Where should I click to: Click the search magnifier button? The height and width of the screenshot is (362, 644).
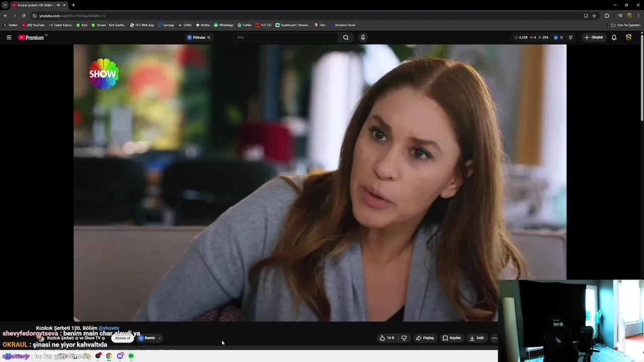346,37
